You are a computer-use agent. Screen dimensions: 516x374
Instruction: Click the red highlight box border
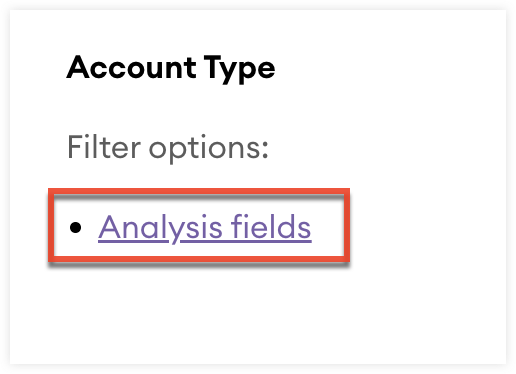[199, 191]
